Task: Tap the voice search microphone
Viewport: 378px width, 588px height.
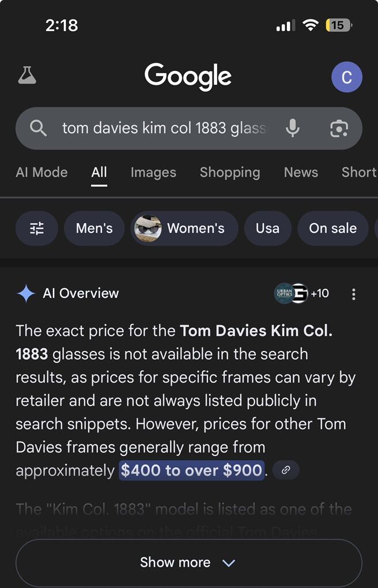Action: pos(293,128)
